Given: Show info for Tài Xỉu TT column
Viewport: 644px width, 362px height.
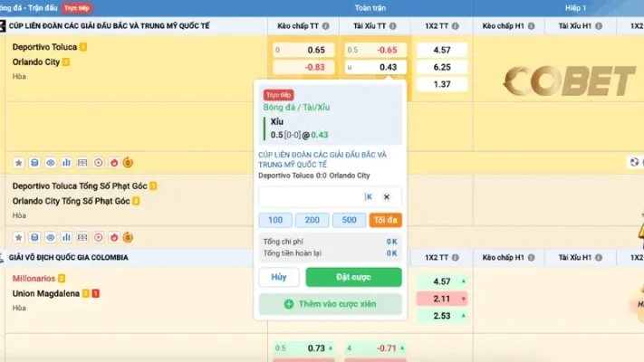Looking at the screenshot, I should click(x=392, y=26).
